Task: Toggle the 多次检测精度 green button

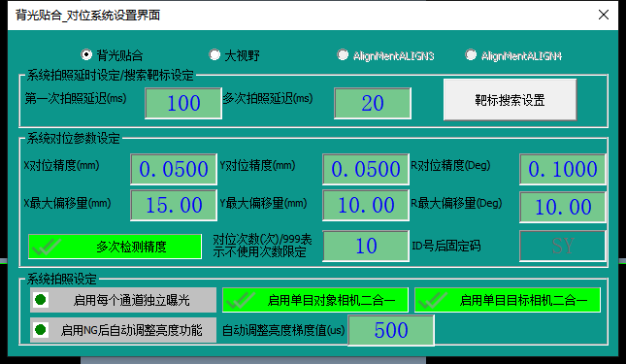Action: coord(115,247)
